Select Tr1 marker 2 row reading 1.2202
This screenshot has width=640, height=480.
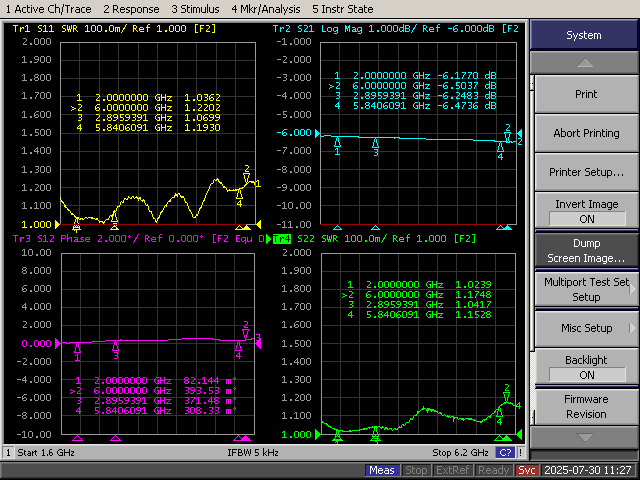pos(146,108)
